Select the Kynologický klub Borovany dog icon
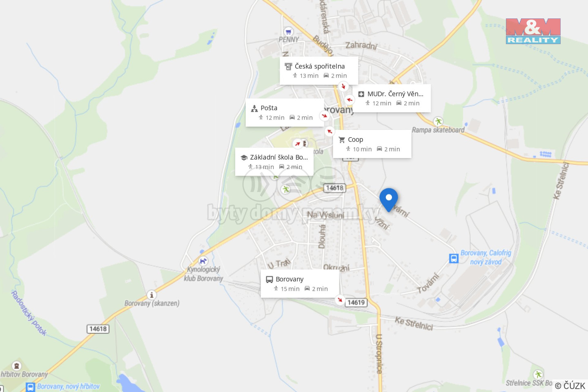 (203, 261)
